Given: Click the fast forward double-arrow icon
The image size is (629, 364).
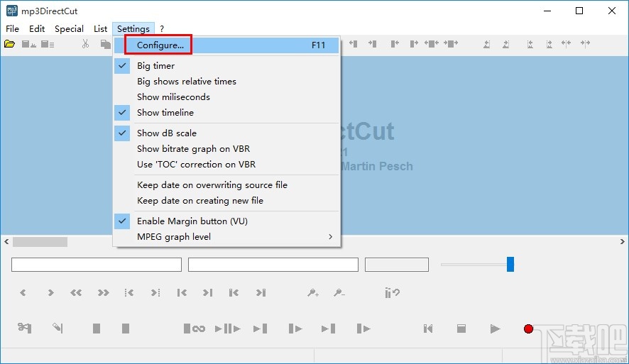Looking at the screenshot, I should 103,292.
